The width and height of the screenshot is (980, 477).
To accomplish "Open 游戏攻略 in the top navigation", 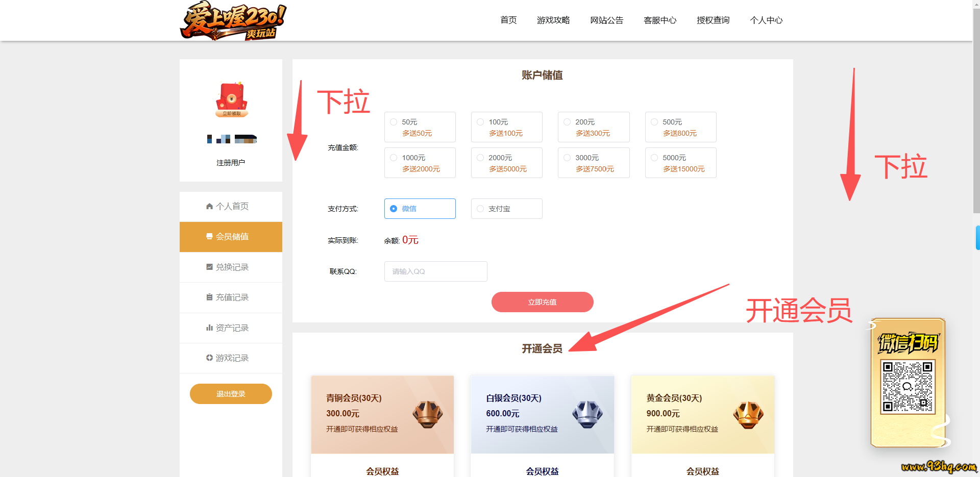I will click(553, 20).
